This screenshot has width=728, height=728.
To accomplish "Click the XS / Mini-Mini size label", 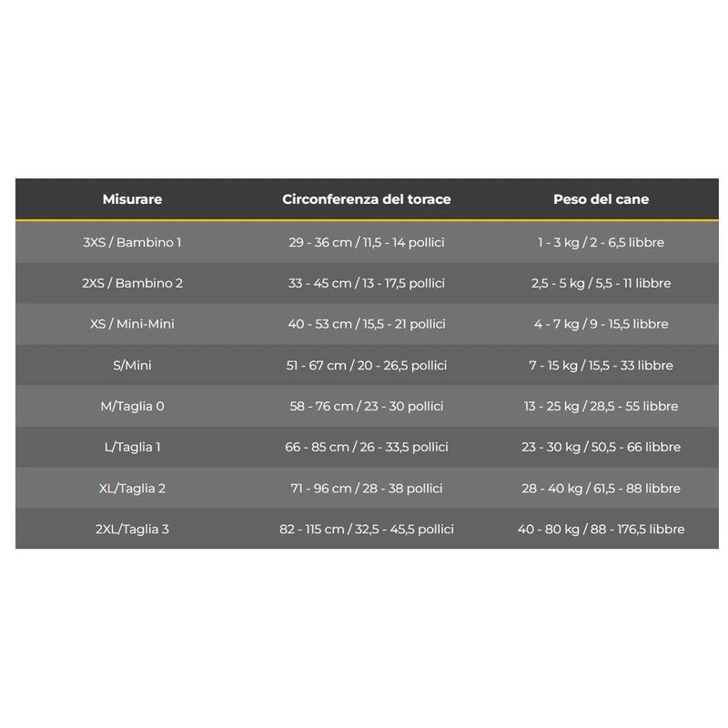I will click(132, 324).
